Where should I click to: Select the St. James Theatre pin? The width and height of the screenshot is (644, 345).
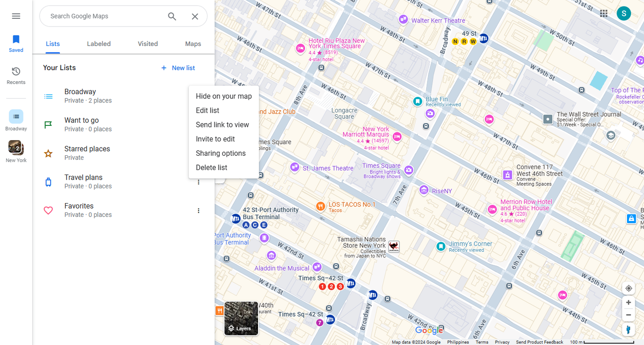pos(294,168)
